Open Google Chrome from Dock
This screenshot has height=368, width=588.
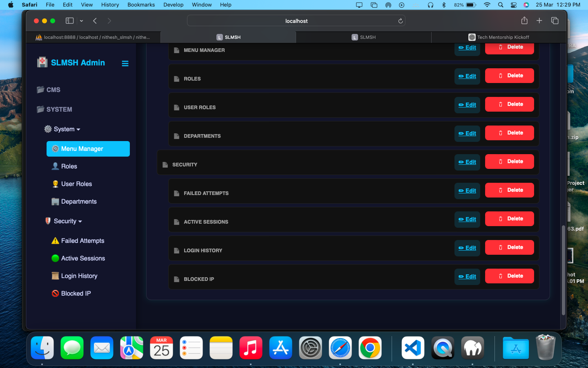click(370, 348)
